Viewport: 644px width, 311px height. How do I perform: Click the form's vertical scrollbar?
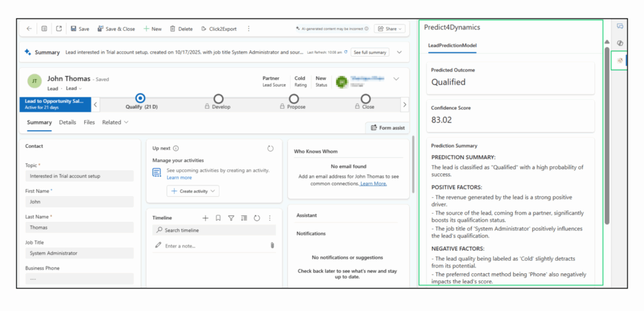(413, 164)
